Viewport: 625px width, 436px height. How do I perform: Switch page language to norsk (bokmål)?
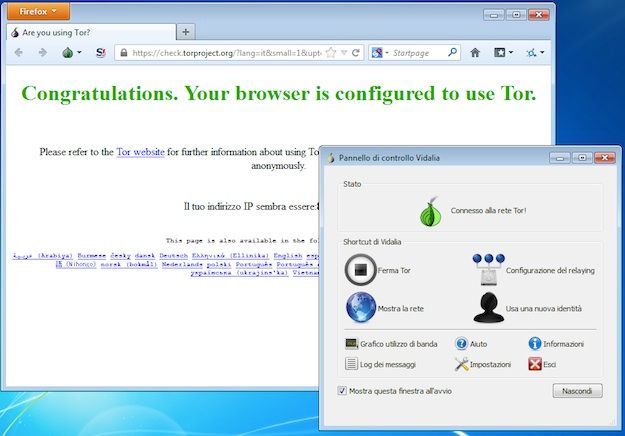click(x=129, y=264)
